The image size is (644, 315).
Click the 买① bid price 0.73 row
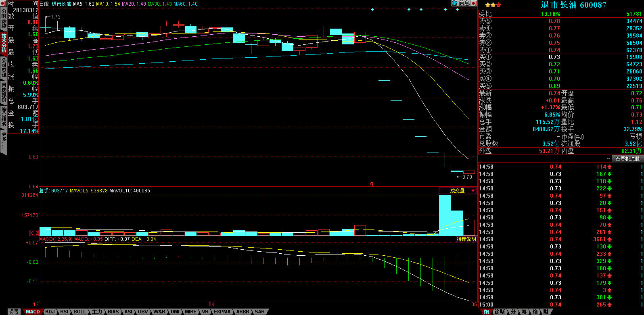point(561,57)
